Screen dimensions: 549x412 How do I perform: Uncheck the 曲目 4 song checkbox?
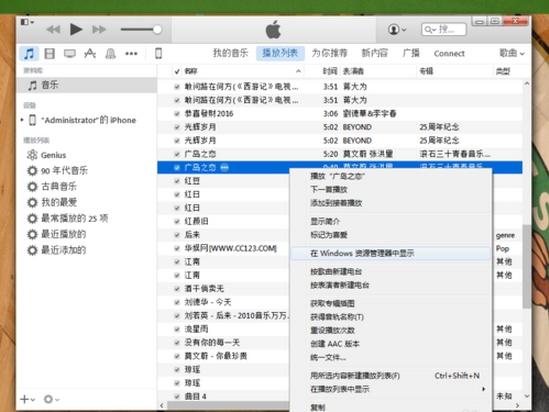pos(177,397)
